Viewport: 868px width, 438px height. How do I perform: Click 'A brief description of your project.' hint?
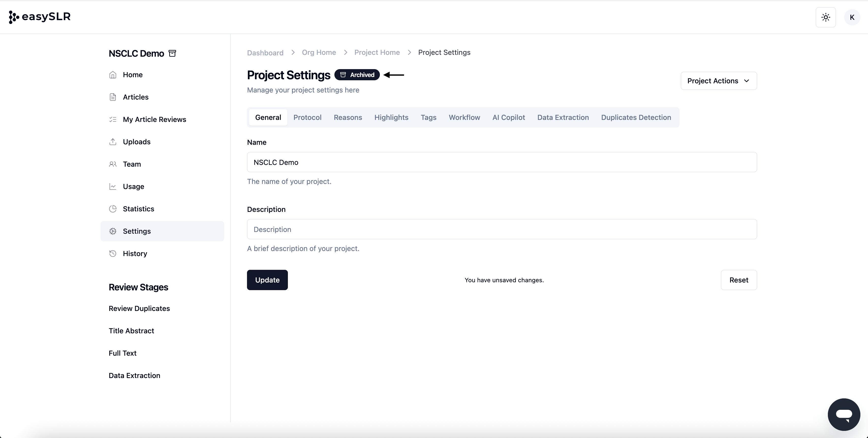point(303,248)
